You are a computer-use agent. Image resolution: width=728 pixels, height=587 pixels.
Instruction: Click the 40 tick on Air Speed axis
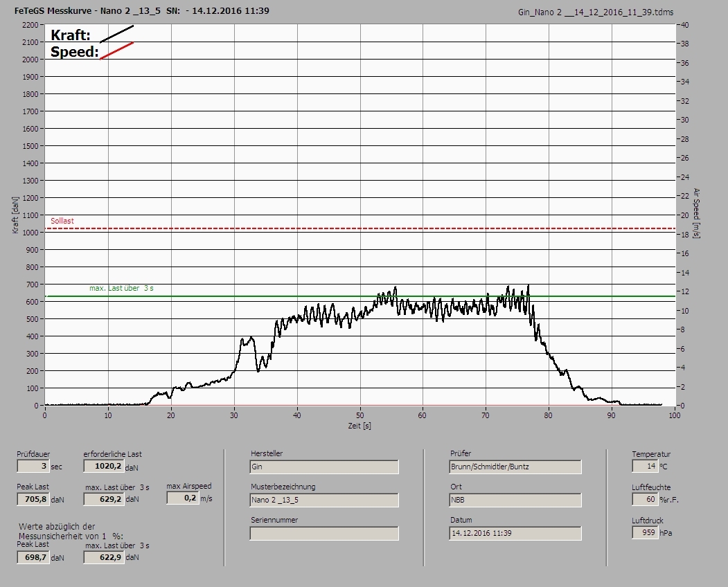click(x=684, y=25)
